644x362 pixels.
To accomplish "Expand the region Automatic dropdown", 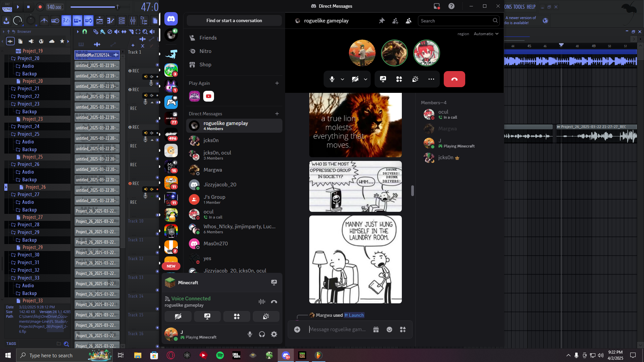I will click(486, 34).
